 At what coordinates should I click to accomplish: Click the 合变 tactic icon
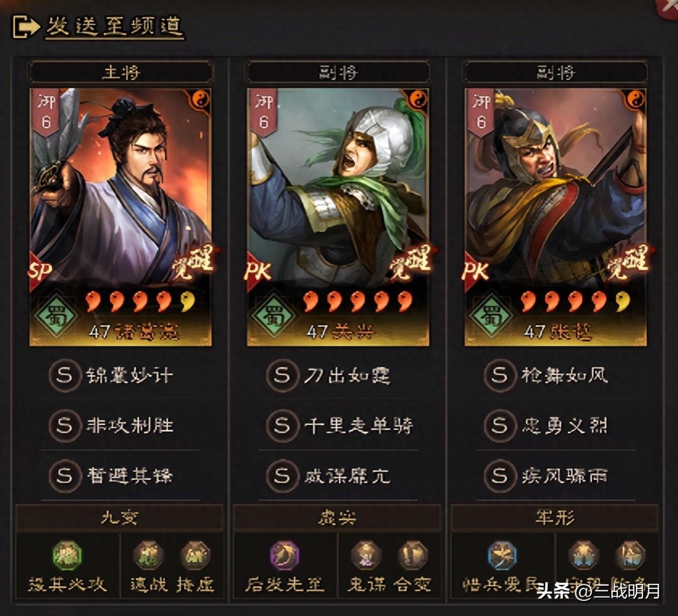coord(412,556)
